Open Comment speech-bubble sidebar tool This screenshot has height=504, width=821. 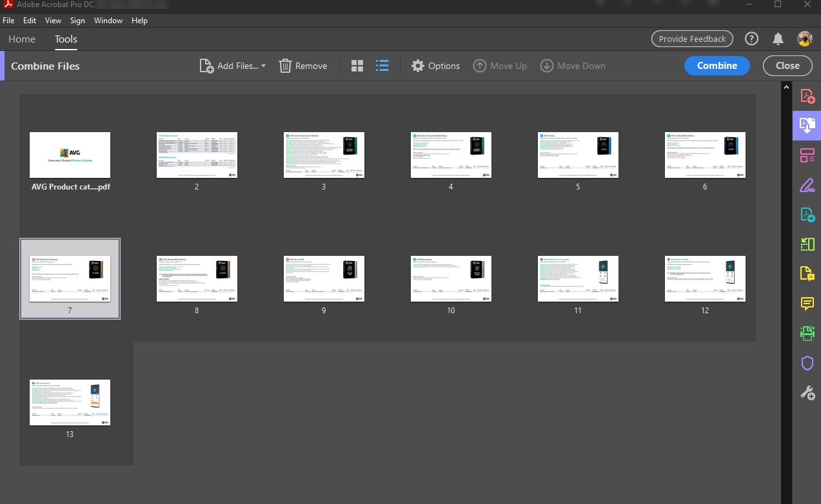[807, 304]
